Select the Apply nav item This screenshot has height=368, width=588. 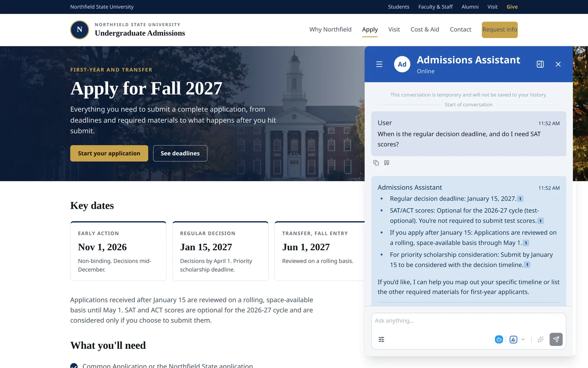pos(370,29)
